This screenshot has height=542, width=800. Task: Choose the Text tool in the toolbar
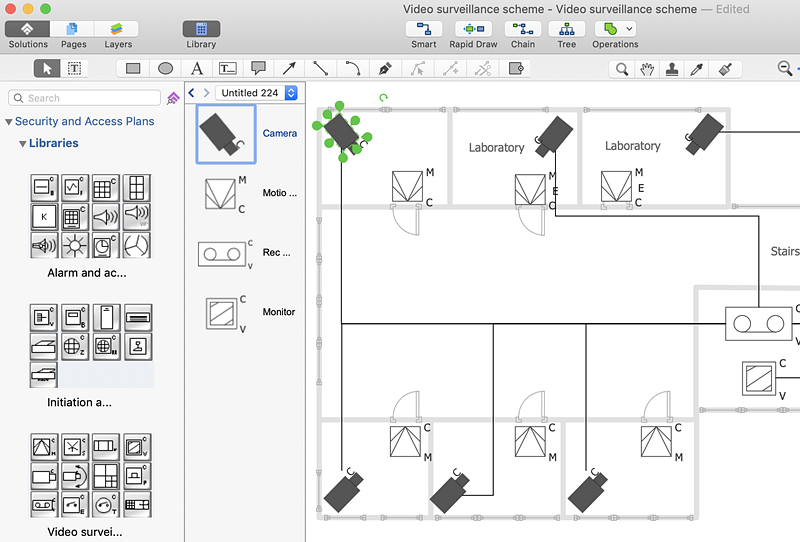(197, 69)
